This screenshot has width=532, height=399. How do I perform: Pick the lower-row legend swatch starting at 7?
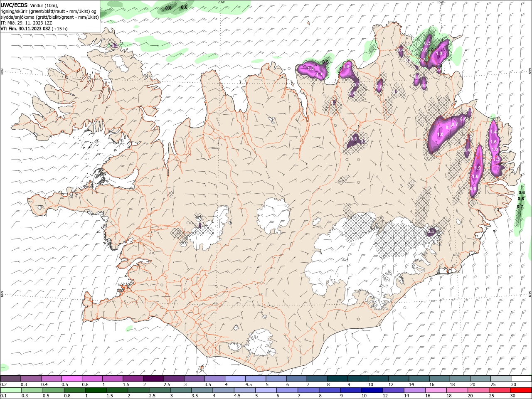[x=308, y=390]
